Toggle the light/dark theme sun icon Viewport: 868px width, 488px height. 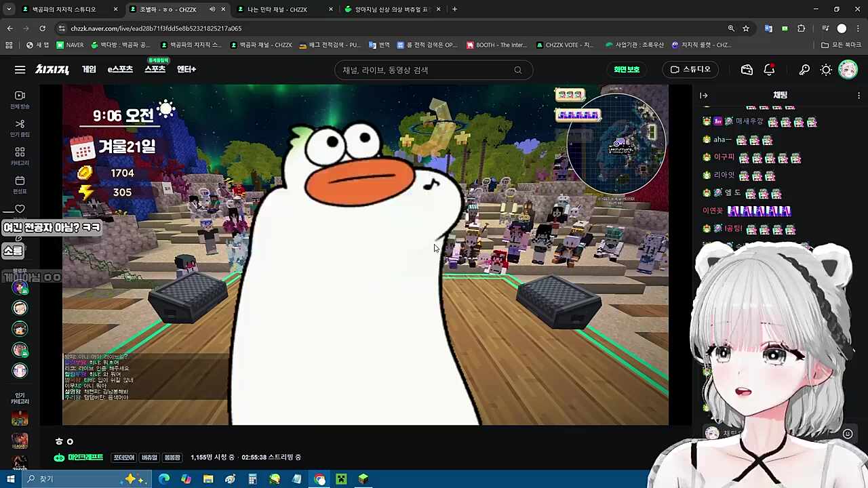coord(826,70)
